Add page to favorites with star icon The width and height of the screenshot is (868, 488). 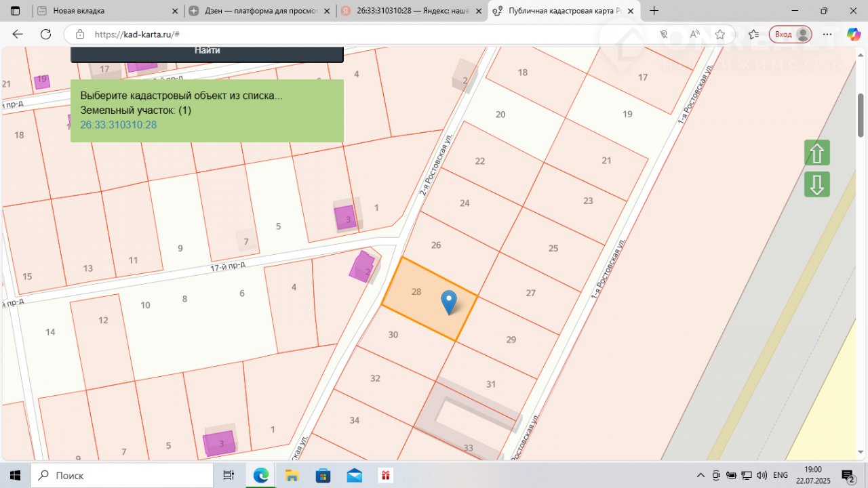(x=720, y=35)
